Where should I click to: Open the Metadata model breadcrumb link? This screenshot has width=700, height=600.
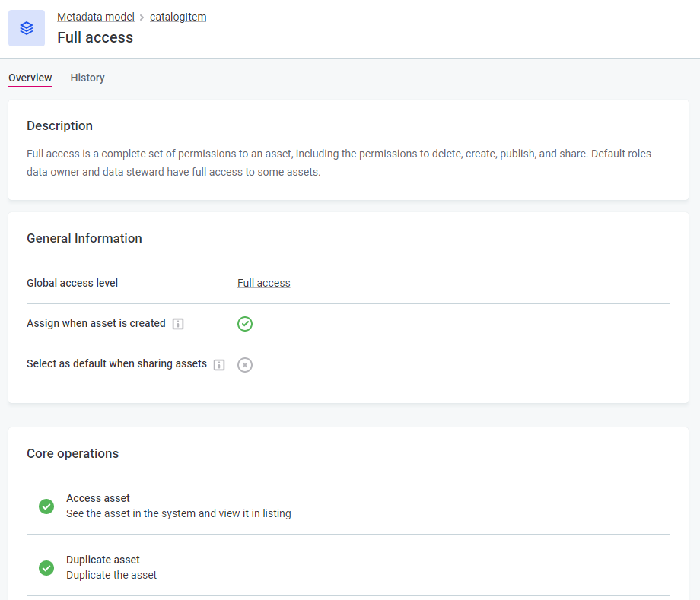point(96,17)
